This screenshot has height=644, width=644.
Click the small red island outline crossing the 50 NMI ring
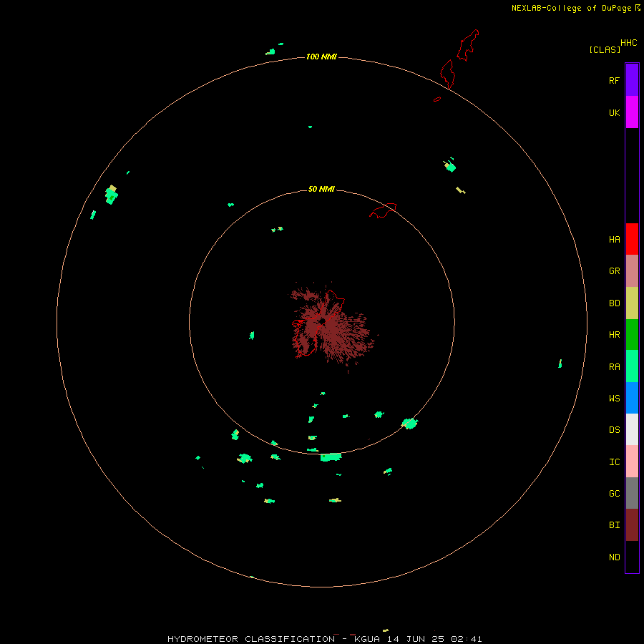pyautogui.click(x=383, y=210)
